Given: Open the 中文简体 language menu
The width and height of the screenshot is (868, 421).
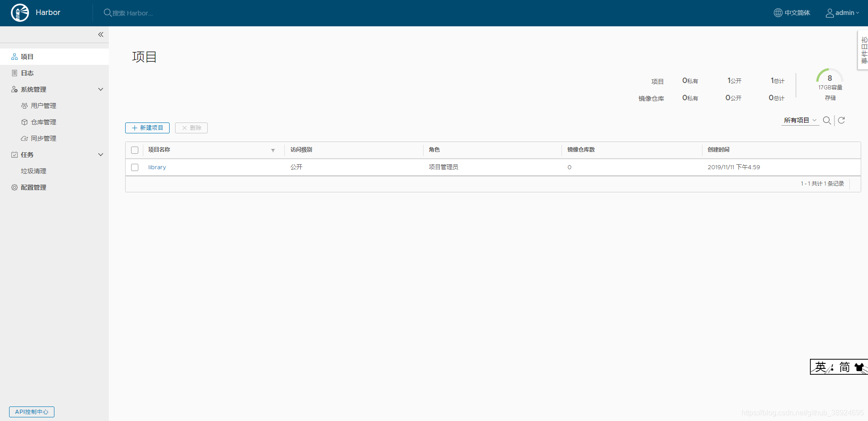Looking at the screenshot, I should click(792, 13).
